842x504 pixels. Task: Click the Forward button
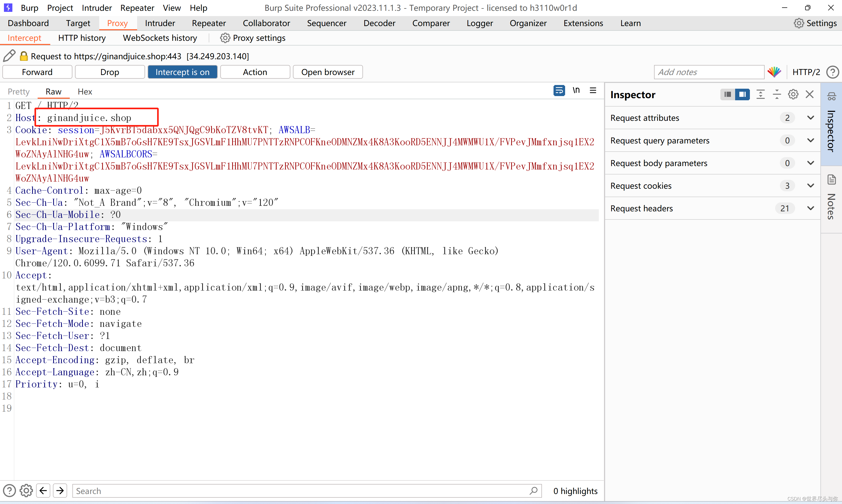click(37, 72)
